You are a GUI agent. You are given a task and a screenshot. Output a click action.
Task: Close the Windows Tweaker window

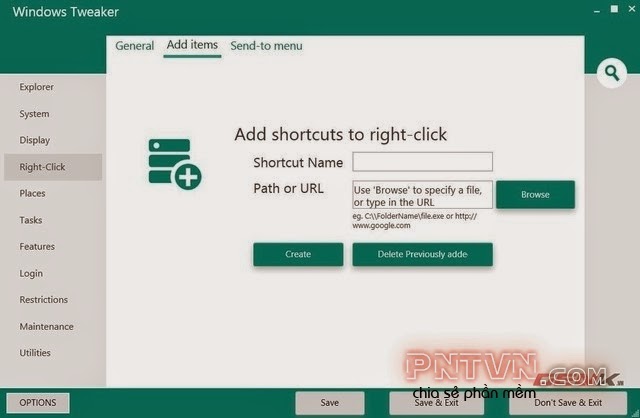coord(631,9)
